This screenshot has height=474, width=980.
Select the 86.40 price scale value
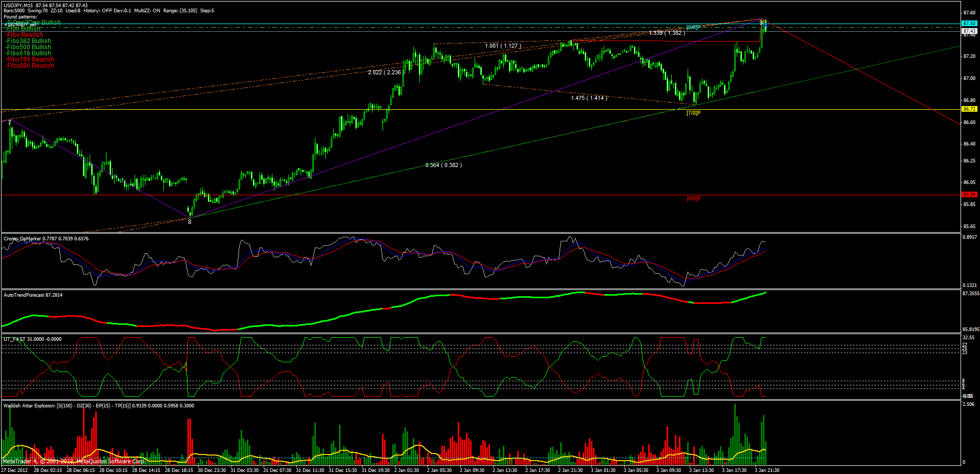969,143
